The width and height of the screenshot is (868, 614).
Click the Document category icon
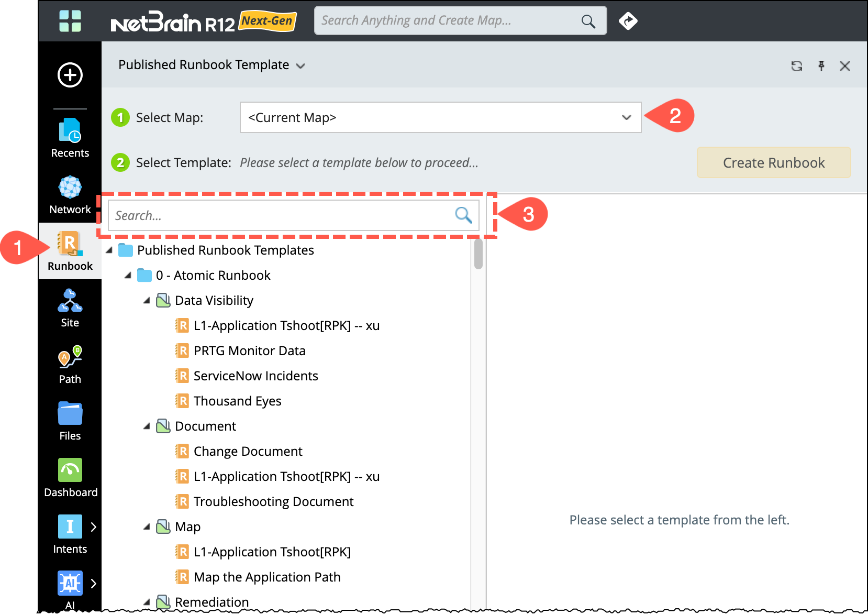point(163,426)
